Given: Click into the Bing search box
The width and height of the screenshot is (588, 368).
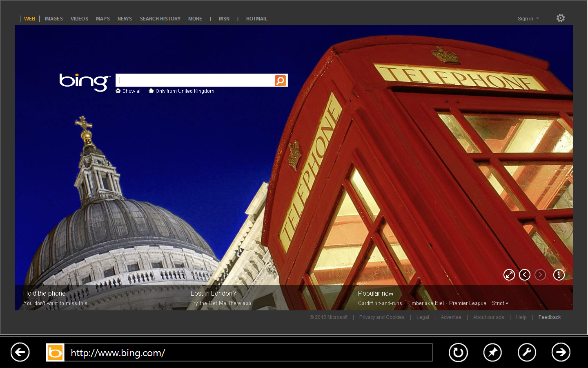Looking at the screenshot, I should 195,80.
